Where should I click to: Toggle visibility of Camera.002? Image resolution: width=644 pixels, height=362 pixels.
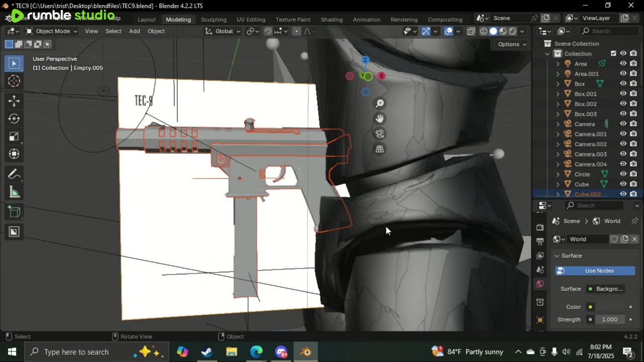623,144
